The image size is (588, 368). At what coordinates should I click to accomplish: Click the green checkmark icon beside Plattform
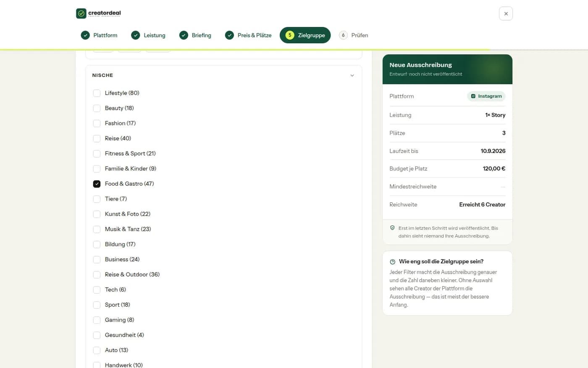[x=85, y=35]
